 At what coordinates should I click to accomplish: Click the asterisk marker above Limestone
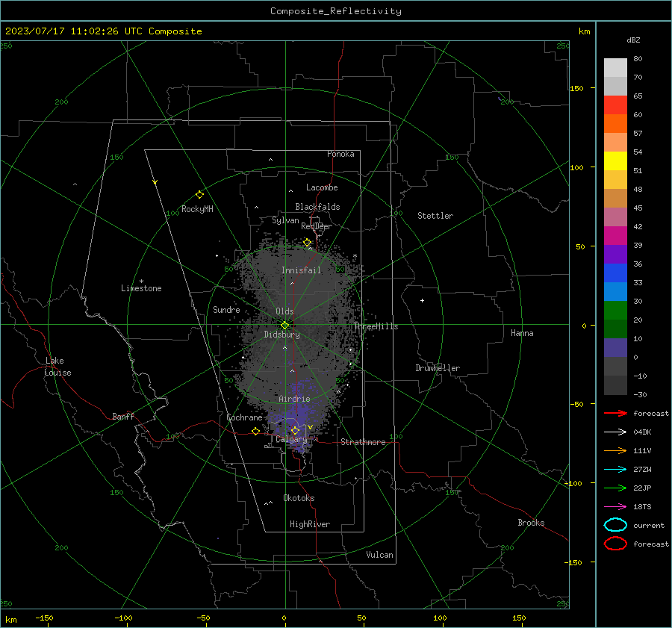pyautogui.click(x=141, y=282)
